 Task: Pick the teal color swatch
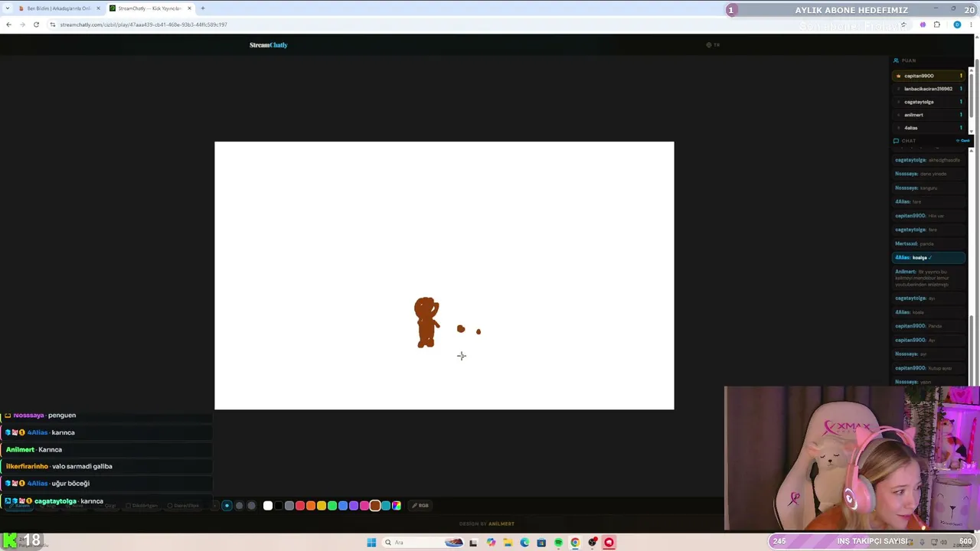386,505
